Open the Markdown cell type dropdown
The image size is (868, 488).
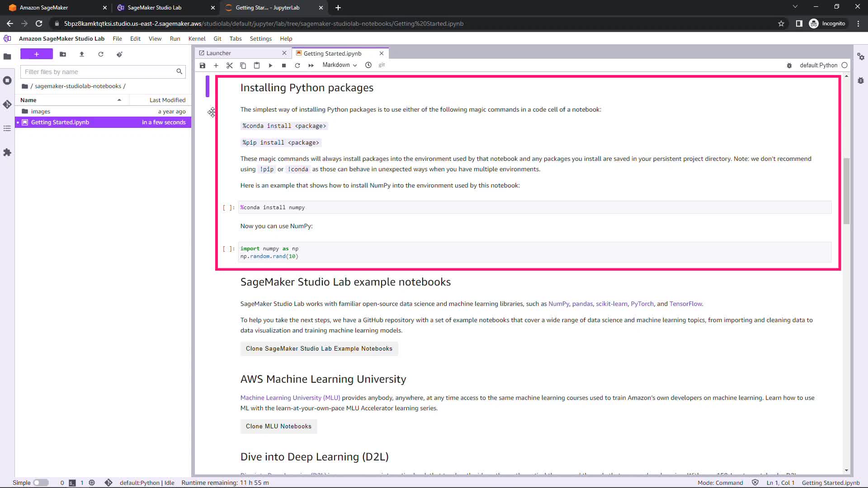pos(340,65)
